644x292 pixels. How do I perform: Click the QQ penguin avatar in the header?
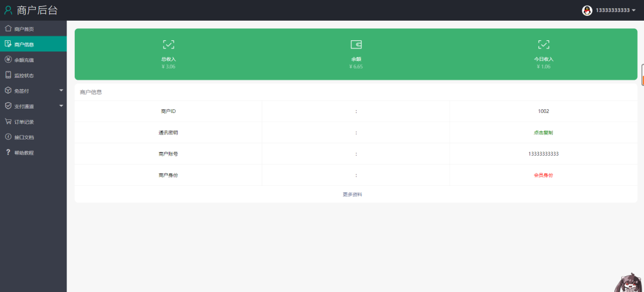click(x=587, y=11)
